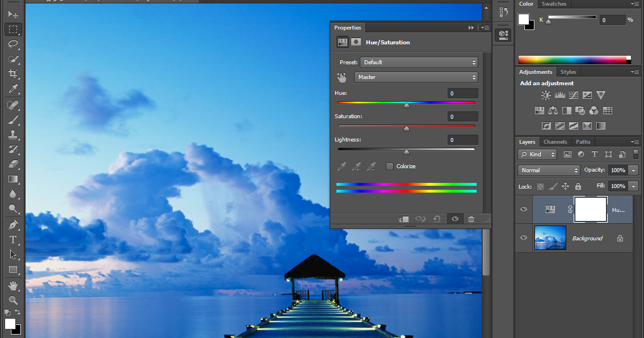The image size is (644, 338).
Task: Select the Pen tool
Action: [13, 225]
